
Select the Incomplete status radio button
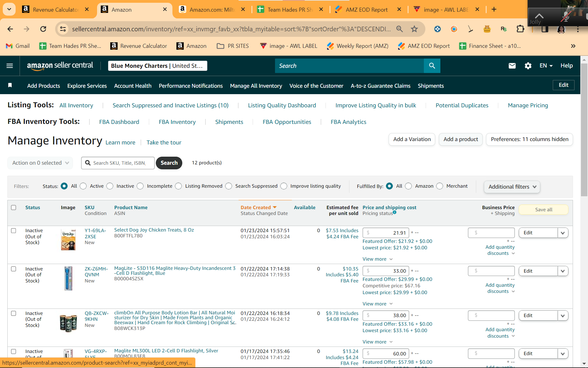tap(140, 186)
